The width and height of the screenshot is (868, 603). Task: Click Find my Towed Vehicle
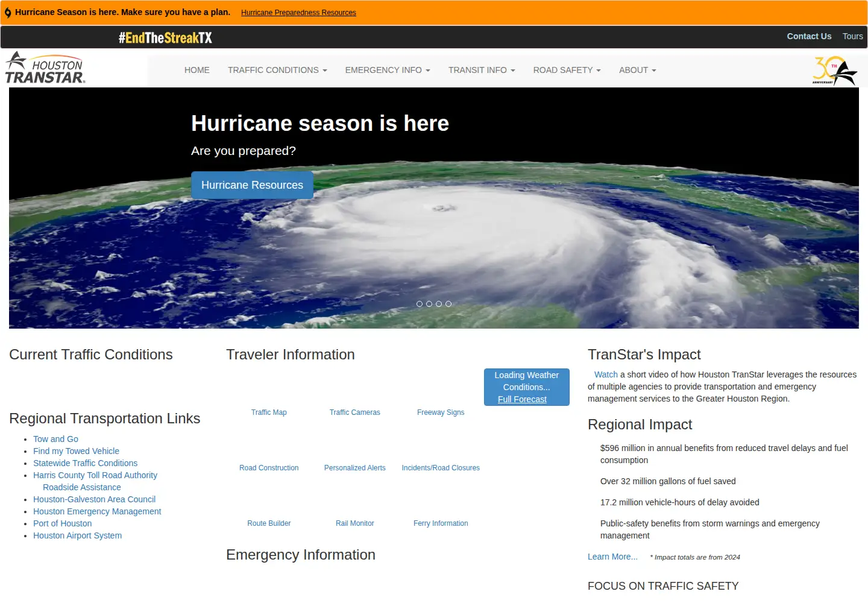(76, 451)
